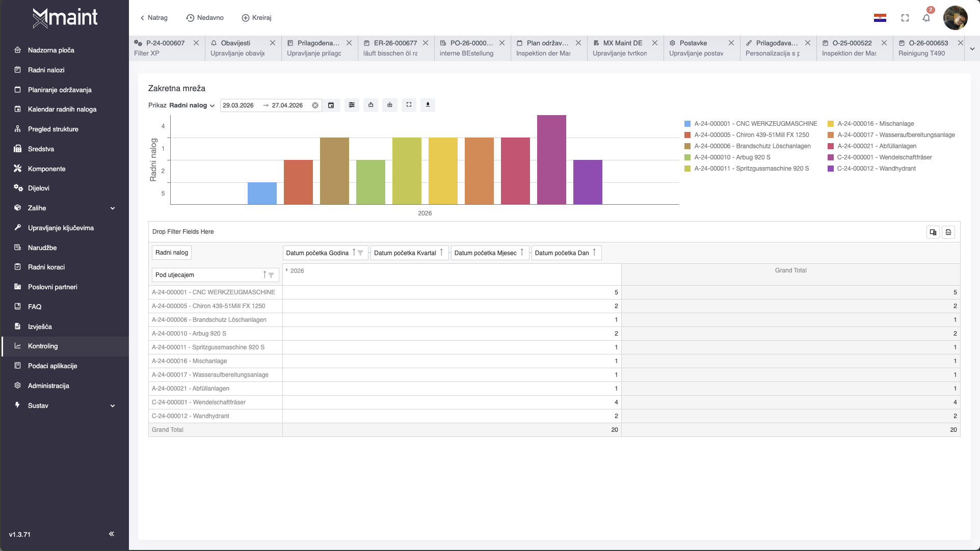Open the field chooser icon in the pivot grid
This screenshot has height=551, width=980.
[933, 232]
